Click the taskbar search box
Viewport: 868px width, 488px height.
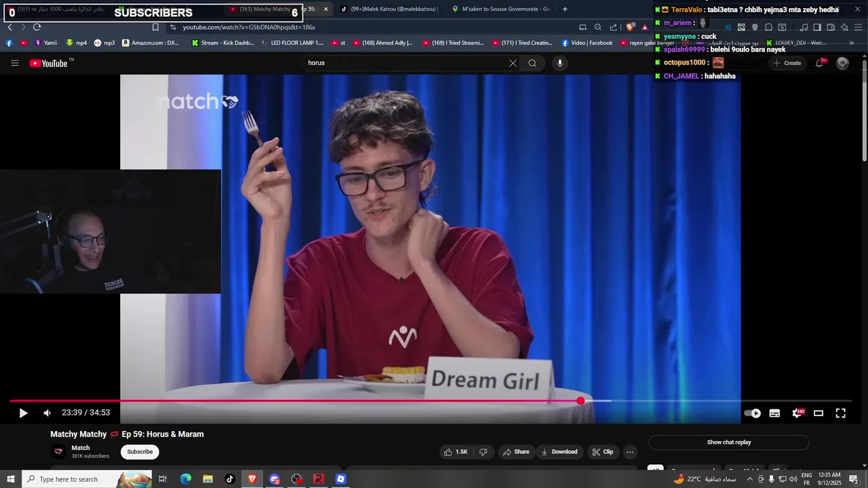coord(87,479)
